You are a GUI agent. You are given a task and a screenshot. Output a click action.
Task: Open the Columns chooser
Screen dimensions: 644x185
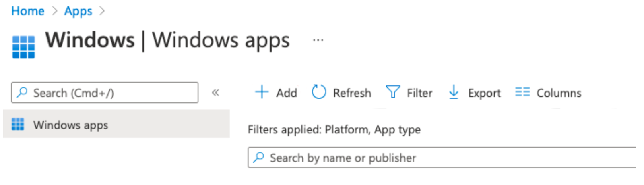point(548,93)
